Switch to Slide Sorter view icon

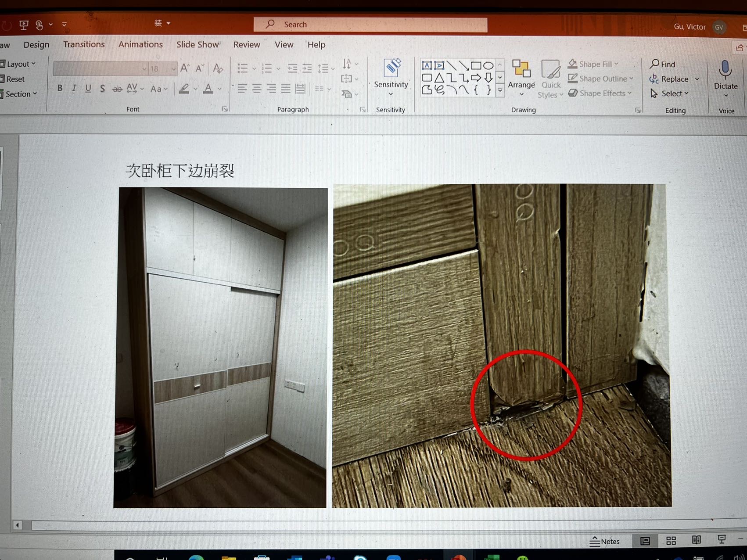(671, 541)
